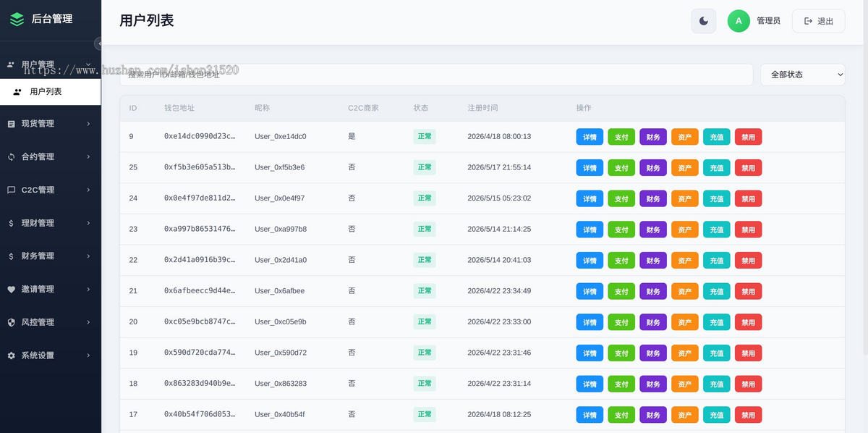The width and height of the screenshot is (868, 433).
Task: Click 资产 for user ID 23
Action: (685, 230)
